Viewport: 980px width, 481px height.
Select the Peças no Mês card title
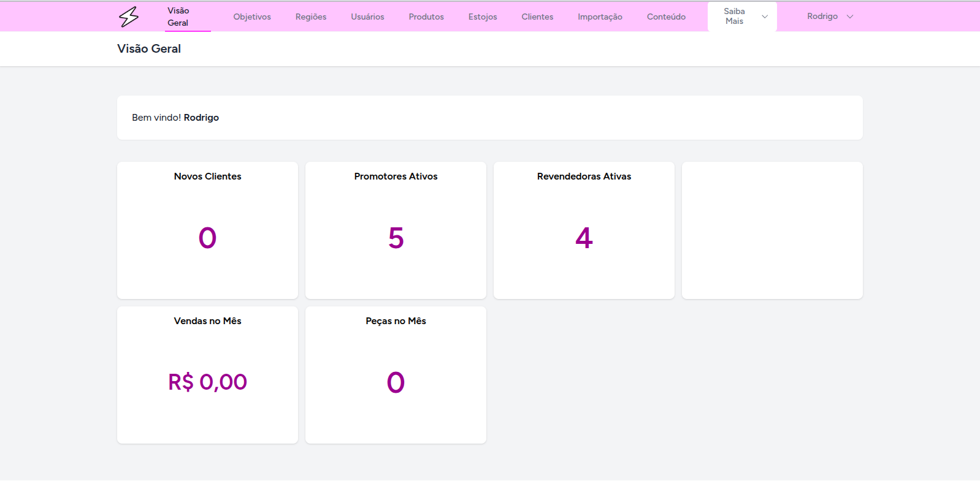(396, 321)
